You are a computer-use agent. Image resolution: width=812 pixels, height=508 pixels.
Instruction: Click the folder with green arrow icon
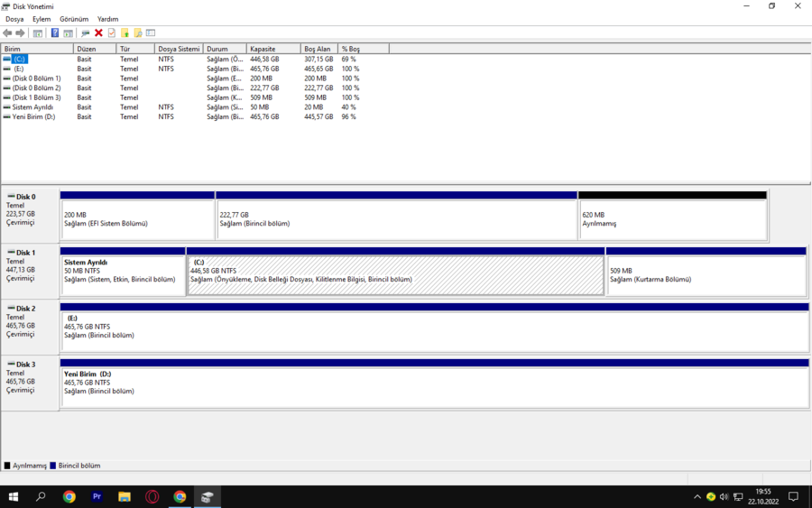pos(125,33)
